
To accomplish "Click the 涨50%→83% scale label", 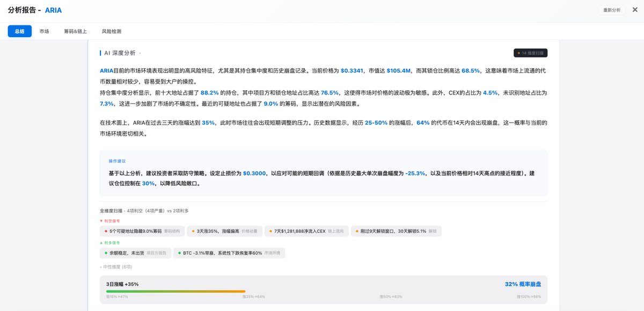I will [x=391, y=296].
